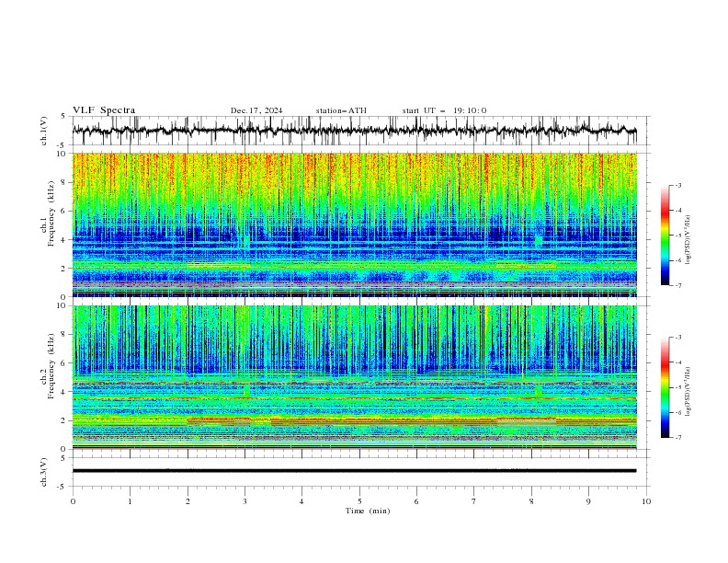Click the "-5" label on upper colorbar
This screenshot has width=728, height=563.
(x=678, y=236)
